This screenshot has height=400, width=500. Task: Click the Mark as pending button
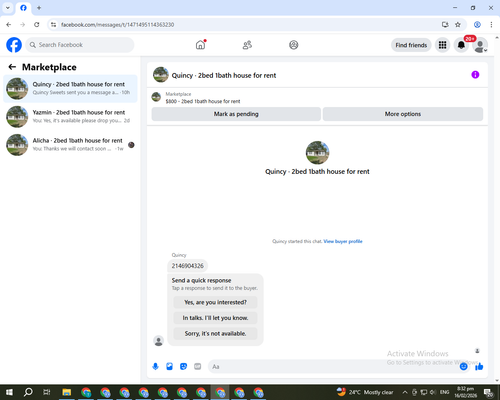[x=236, y=114]
